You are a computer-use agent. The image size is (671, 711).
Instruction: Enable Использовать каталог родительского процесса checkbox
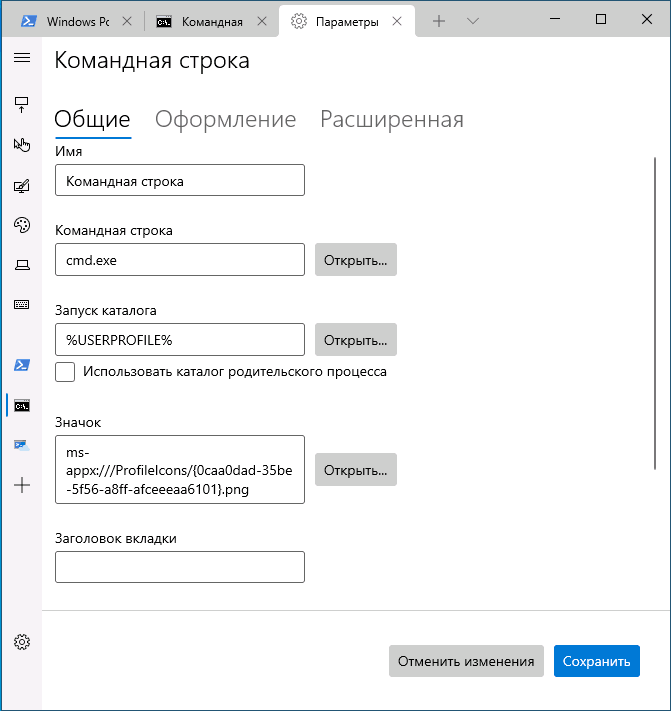pos(65,372)
